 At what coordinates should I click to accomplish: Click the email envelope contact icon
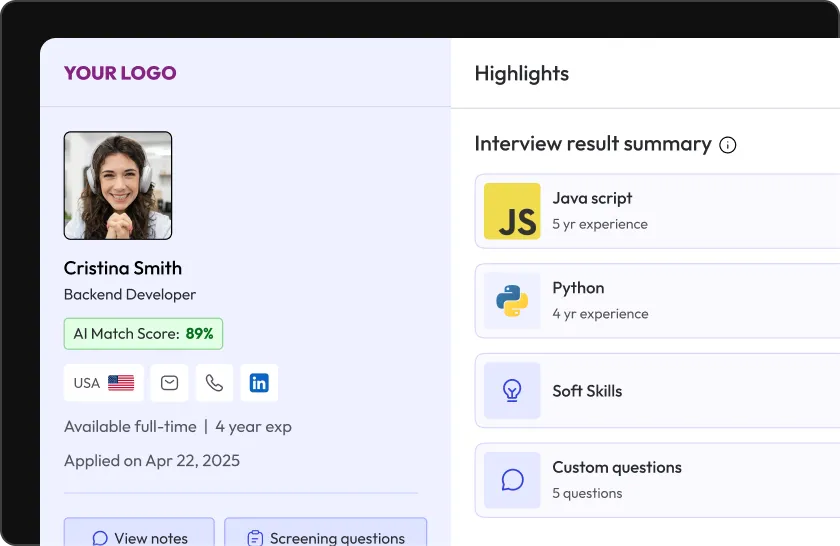pyautogui.click(x=169, y=383)
